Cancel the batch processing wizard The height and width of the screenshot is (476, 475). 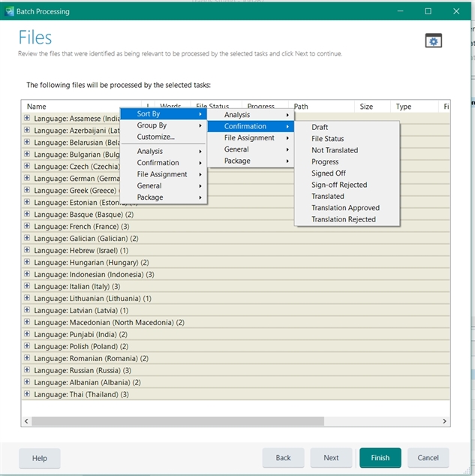point(428,458)
